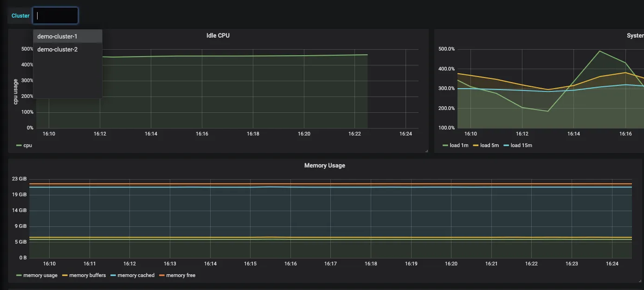Toggle the memory free legend entry
This screenshot has height=290, width=644.
click(x=180, y=275)
